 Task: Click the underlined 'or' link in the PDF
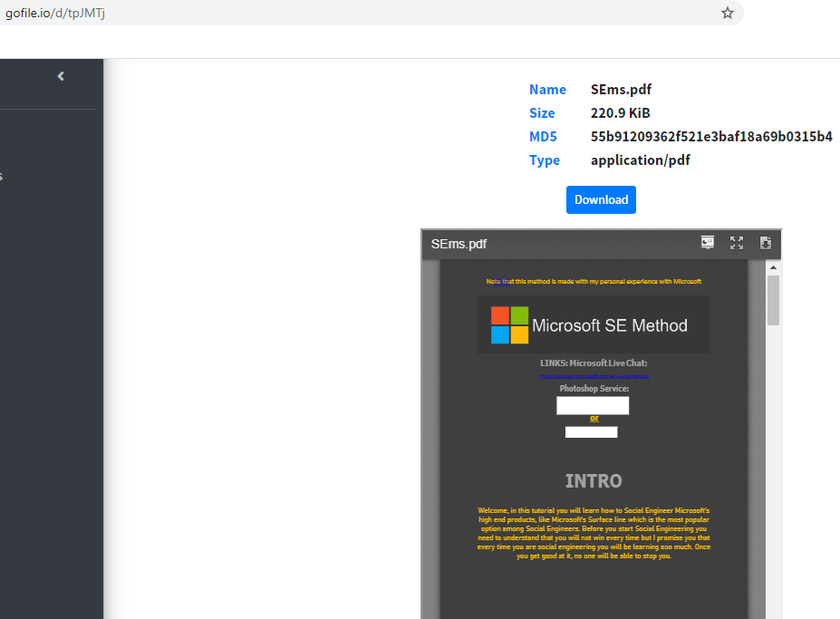coord(594,418)
